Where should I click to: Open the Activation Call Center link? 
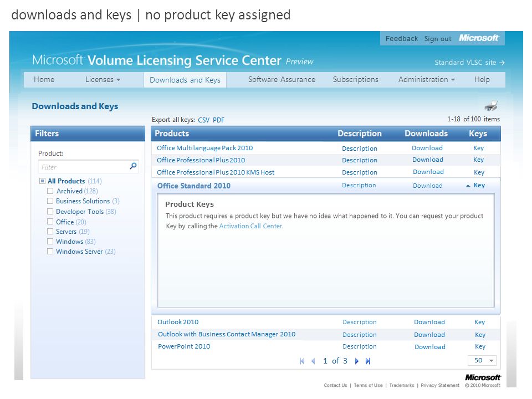click(x=250, y=226)
